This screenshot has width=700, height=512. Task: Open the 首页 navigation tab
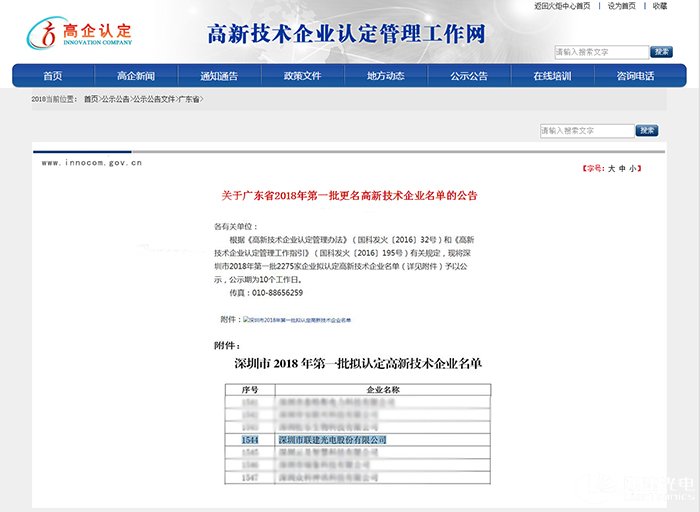(52, 76)
